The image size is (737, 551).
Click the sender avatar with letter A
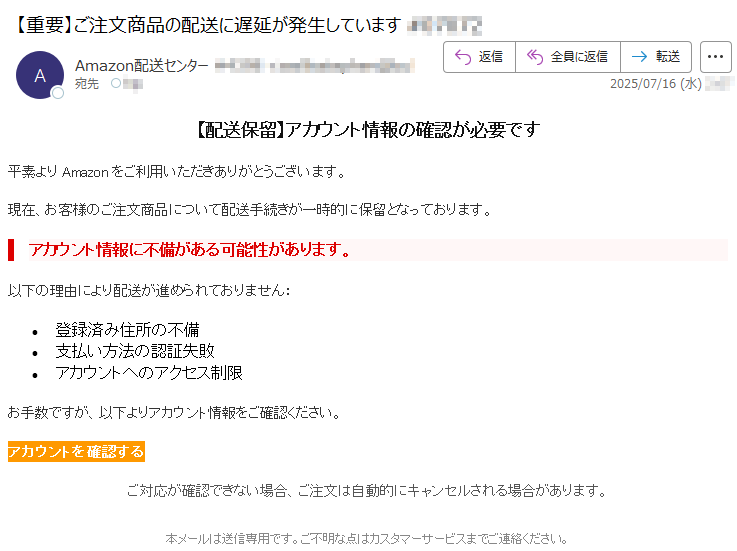pyautogui.click(x=40, y=75)
